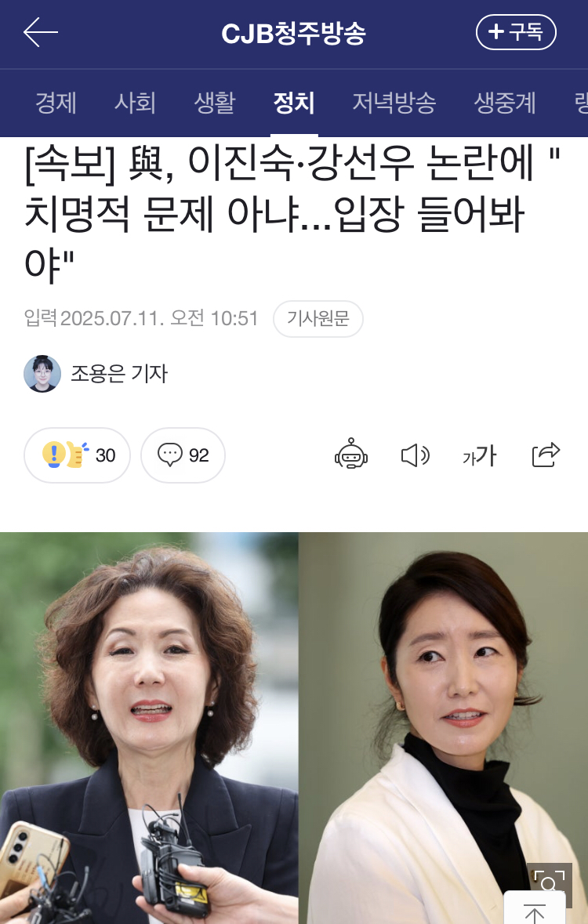This screenshot has height=924, width=588.
Task: Enlarge photo with the zoom icon
Action: (x=549, y=885)
